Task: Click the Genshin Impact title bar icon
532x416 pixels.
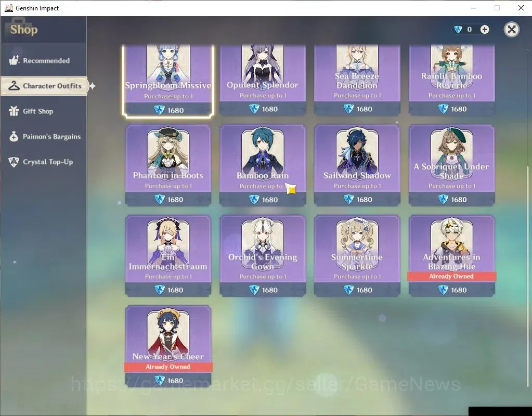Action: (8, 8)
